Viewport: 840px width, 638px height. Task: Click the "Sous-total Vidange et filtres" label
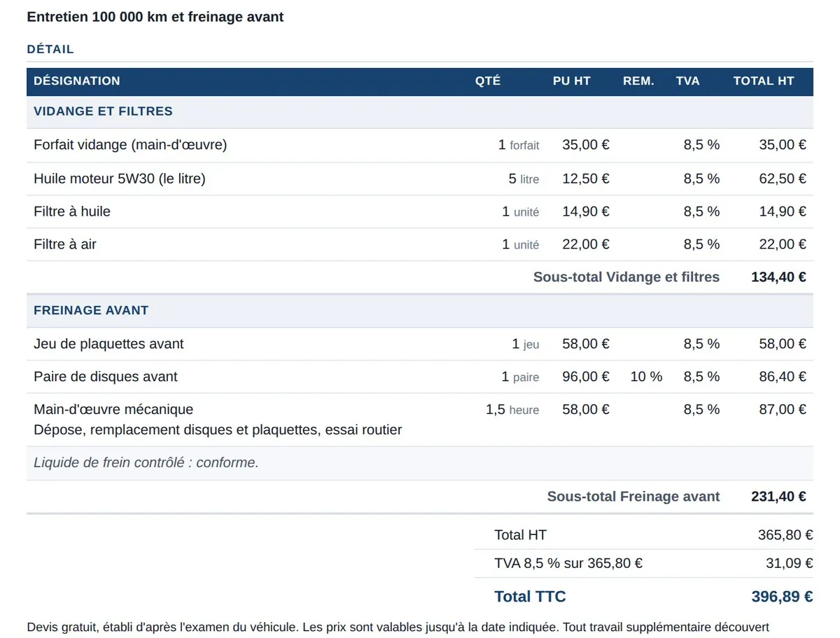click(x=626, y=277)
